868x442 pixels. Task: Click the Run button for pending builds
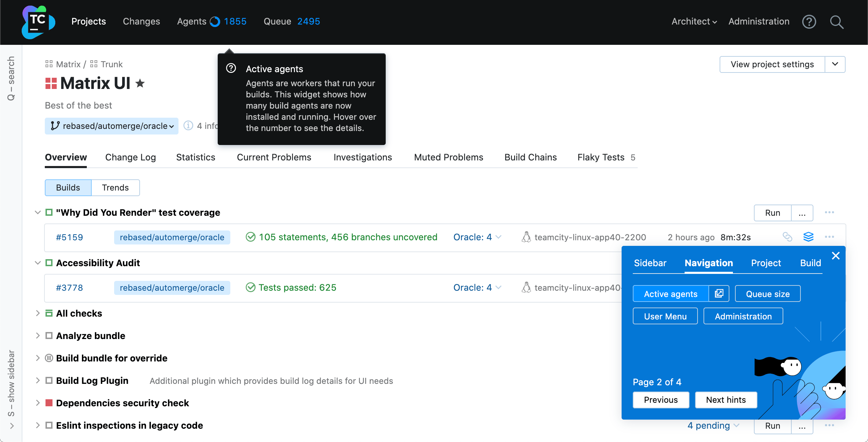[772, 425]
